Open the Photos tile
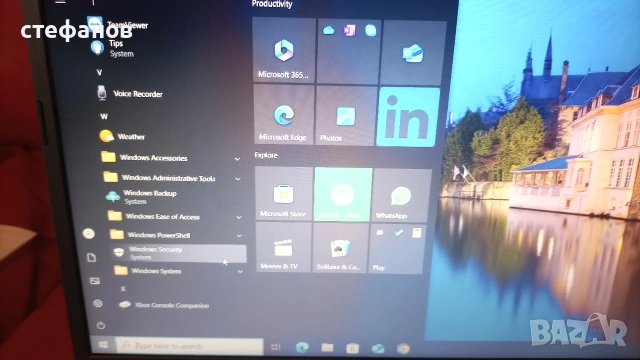Screen dimensions: 640x360 pos(345,116)
